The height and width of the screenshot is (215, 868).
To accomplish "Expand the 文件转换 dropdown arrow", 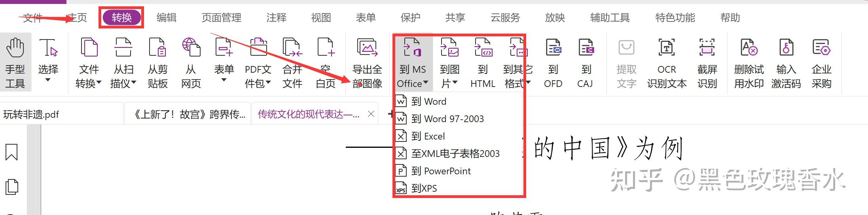I will (x=99, y=83).
